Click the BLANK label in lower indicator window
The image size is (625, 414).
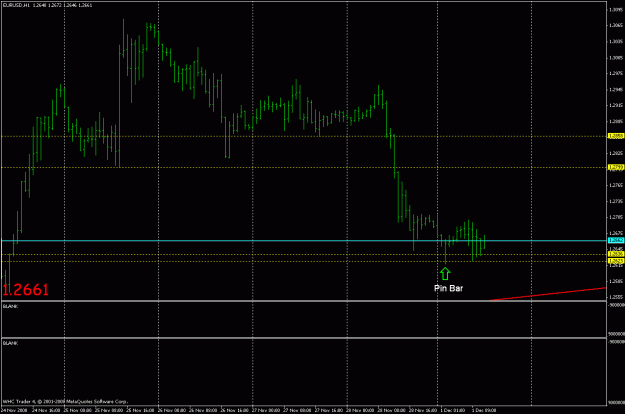[x=10, y=343]
